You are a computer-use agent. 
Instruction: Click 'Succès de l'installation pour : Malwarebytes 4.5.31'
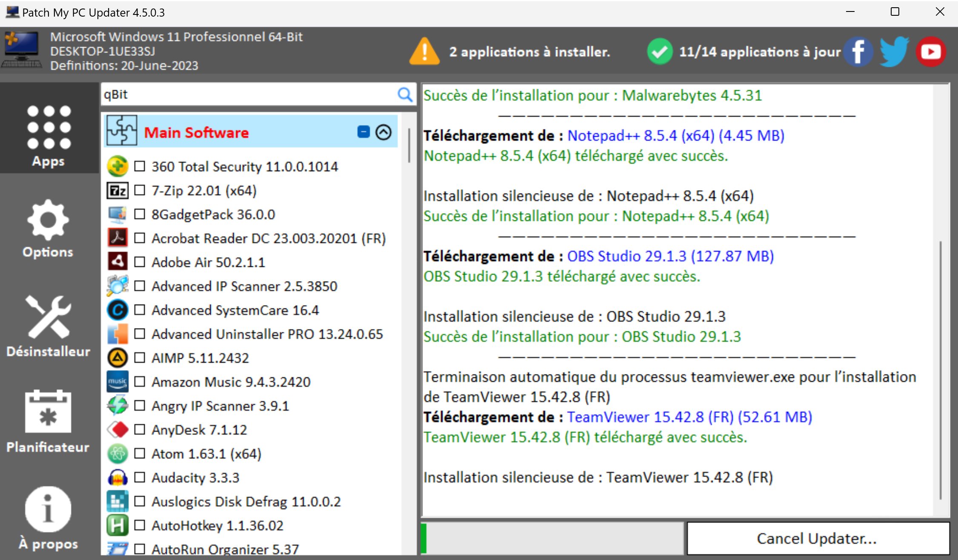point(592,95)
